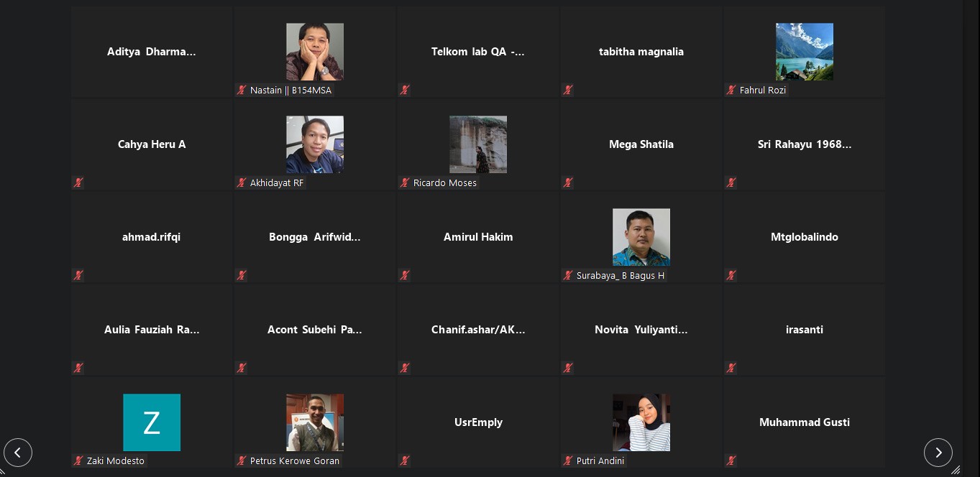
Task: Select the tabitha magnalia participant tile
Action: (x=641, y=52)
